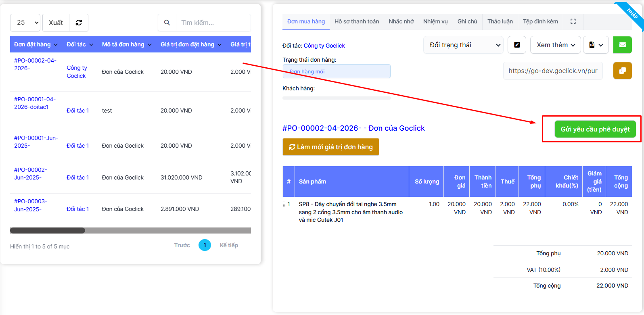Viewport: 644px width, 315px height.
Task: Click the edit order pencil icon
Action: pyautogui.click(x=516, y=45)
